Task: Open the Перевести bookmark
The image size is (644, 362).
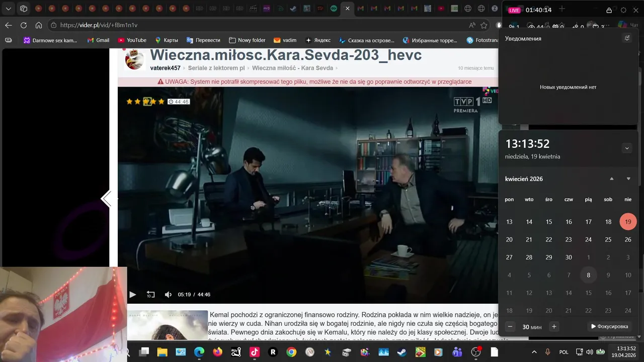Action: point(203,40)
